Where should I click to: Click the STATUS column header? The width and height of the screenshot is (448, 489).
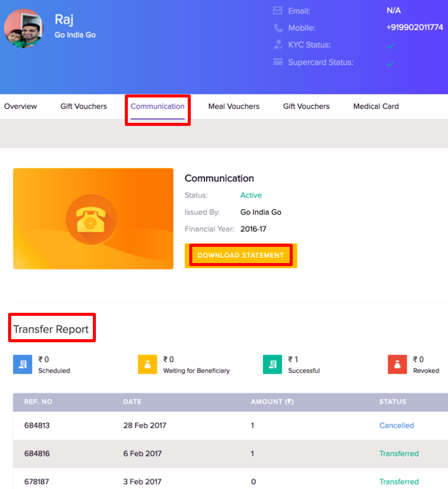(x=393, y=402)
